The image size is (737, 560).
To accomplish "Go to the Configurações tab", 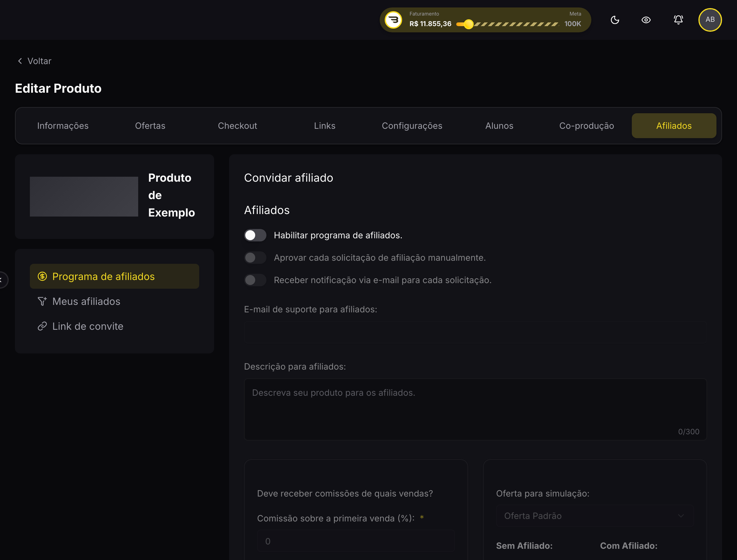I will coord(412,126).
